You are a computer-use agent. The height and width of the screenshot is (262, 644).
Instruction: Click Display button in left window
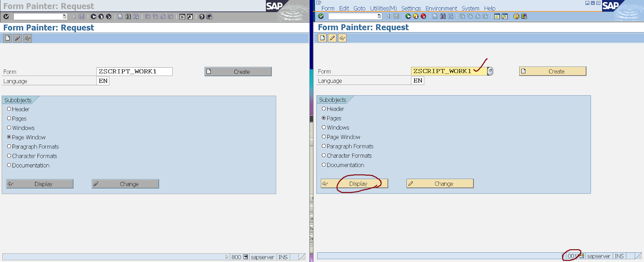point(39,184)
